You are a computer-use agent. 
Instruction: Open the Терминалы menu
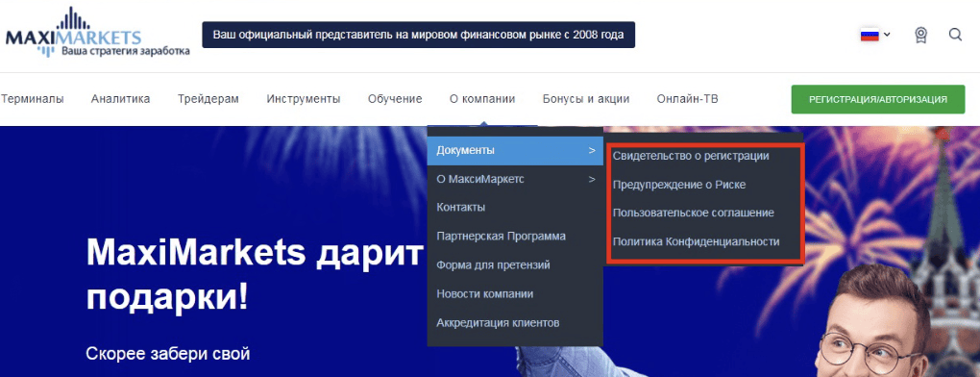point(32,99)
